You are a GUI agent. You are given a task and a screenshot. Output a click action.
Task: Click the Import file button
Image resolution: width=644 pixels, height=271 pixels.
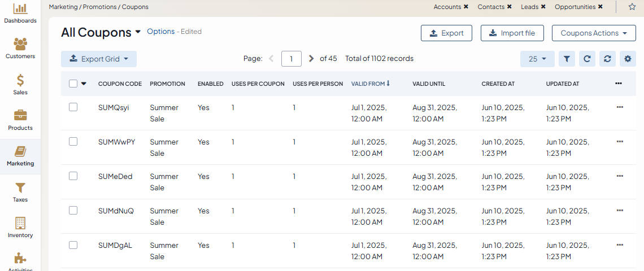coord(512,33)
